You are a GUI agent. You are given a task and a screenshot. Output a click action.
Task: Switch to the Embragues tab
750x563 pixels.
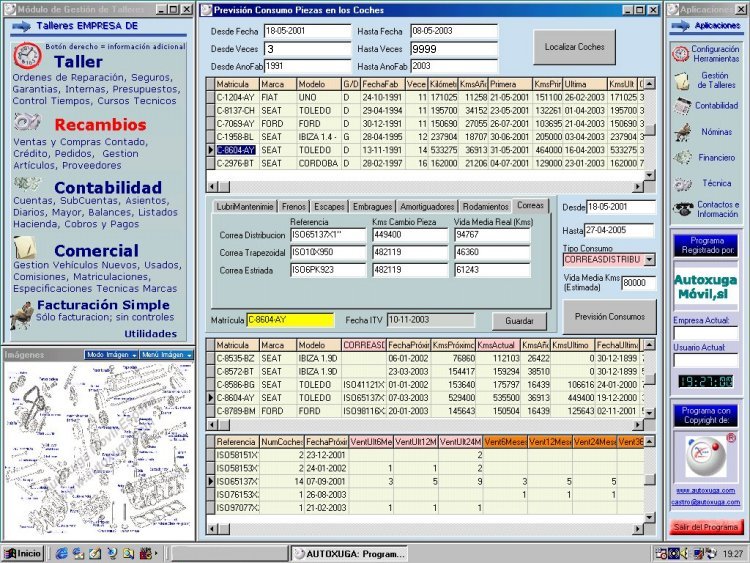372,207
